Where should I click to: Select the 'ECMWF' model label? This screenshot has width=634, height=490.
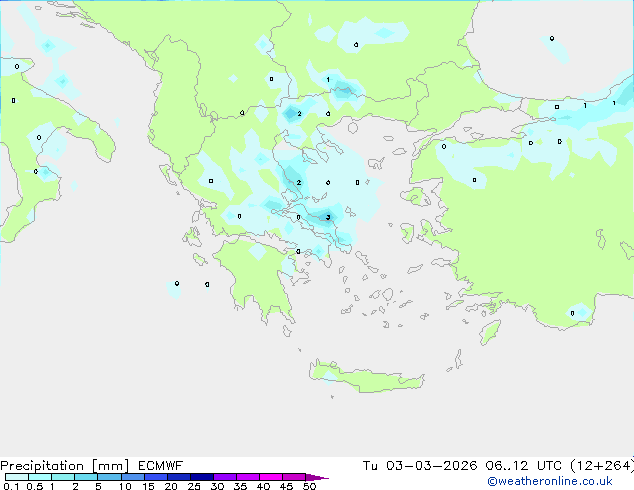point(161,466)
